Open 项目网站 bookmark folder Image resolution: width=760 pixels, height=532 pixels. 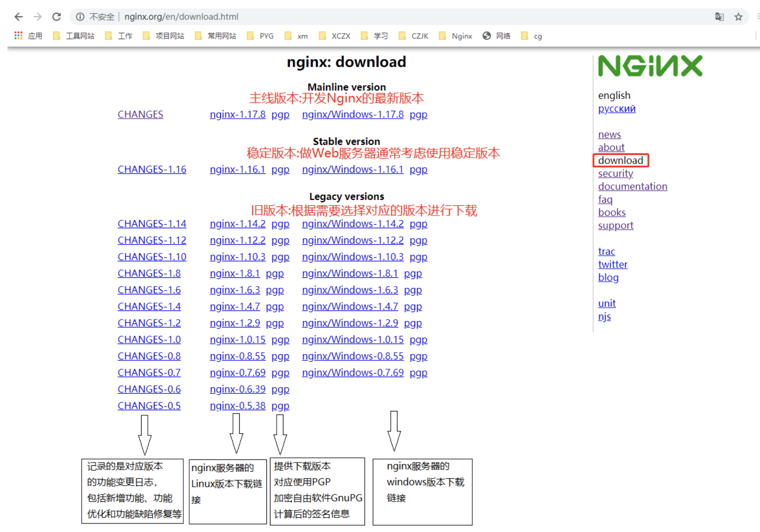[x=164, y=36]
